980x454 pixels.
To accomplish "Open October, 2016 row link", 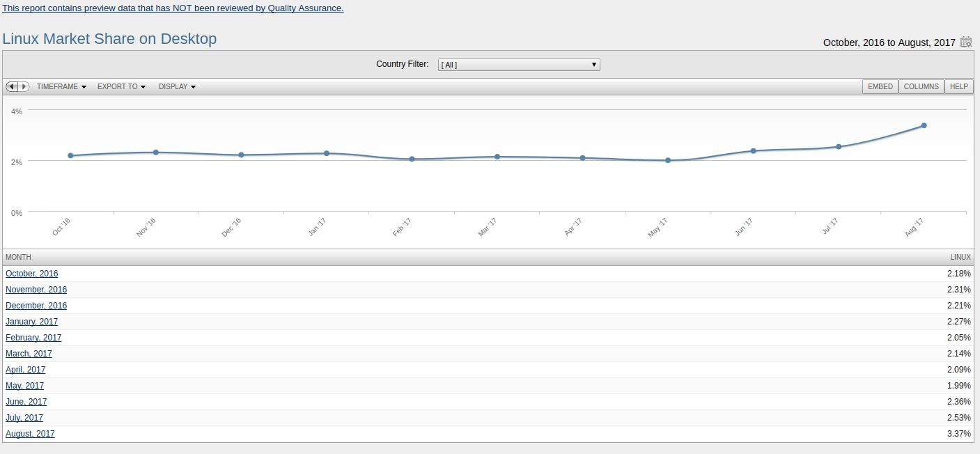I will coord(32,274).
